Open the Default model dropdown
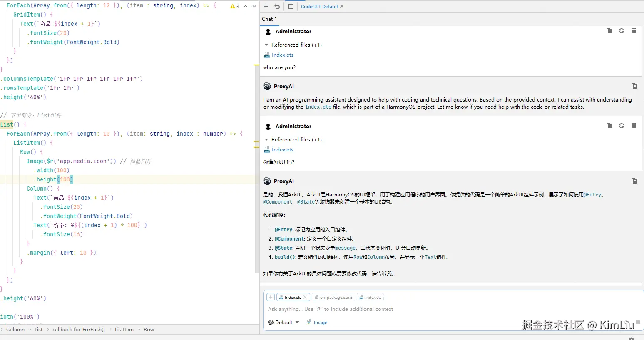This screenshot has height=340, width=644. click(x=283, y=323)
